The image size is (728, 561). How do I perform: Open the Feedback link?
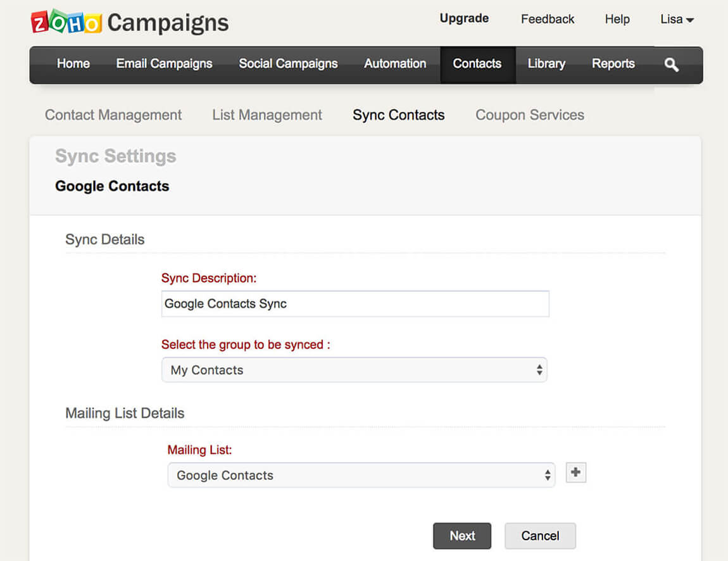pyautogui.click(x=548, y=19)
